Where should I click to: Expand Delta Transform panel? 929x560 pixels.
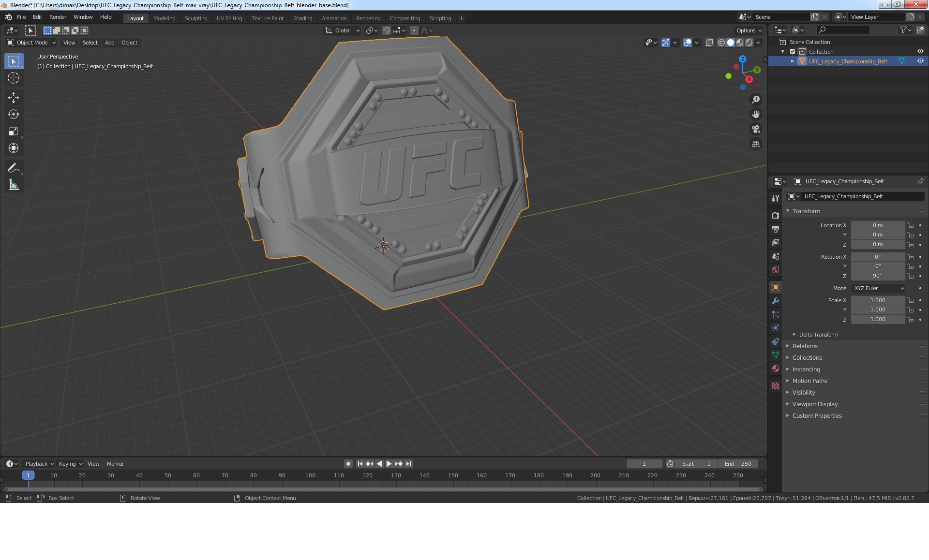[818, 335]
